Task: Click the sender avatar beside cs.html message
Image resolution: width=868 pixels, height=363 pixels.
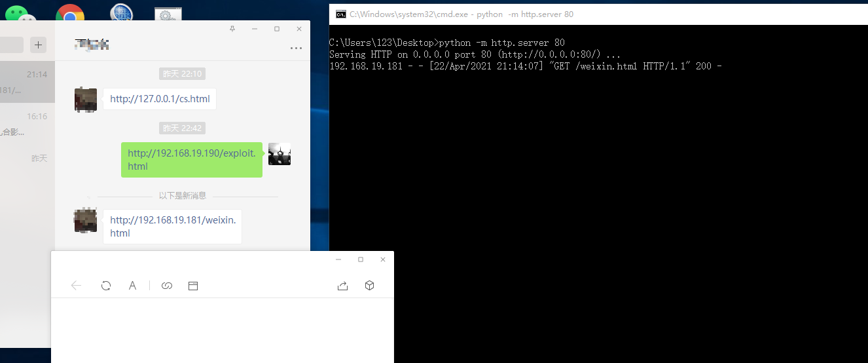Action: [86, 100]
